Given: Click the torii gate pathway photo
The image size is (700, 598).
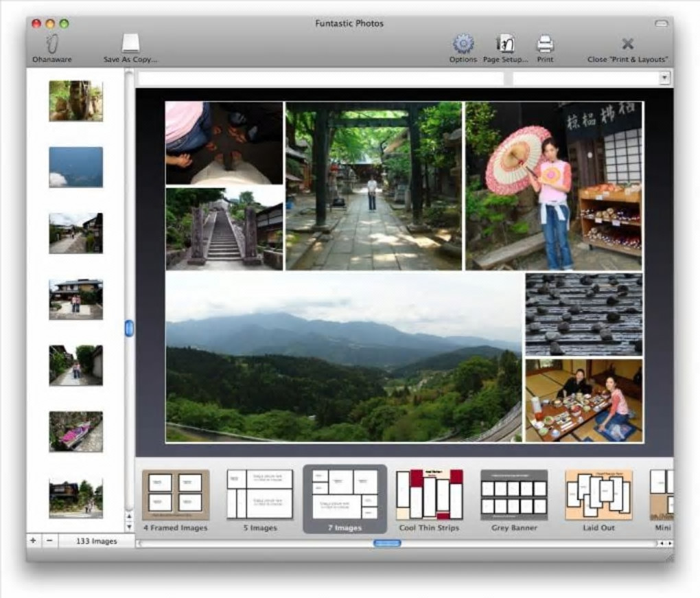Looking at the screenshot, I should pyautogui.click(x=373, y=186).
